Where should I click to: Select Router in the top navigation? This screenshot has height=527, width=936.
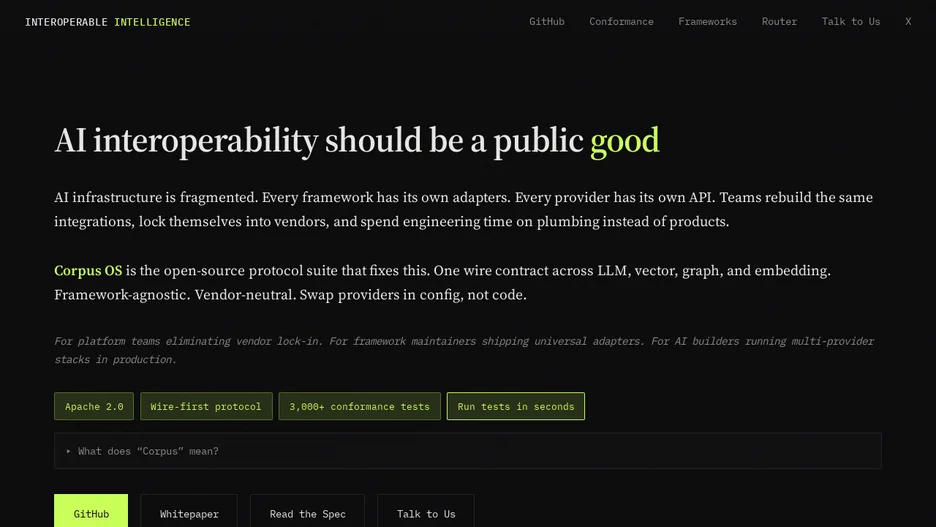click(x=779, y=21)
